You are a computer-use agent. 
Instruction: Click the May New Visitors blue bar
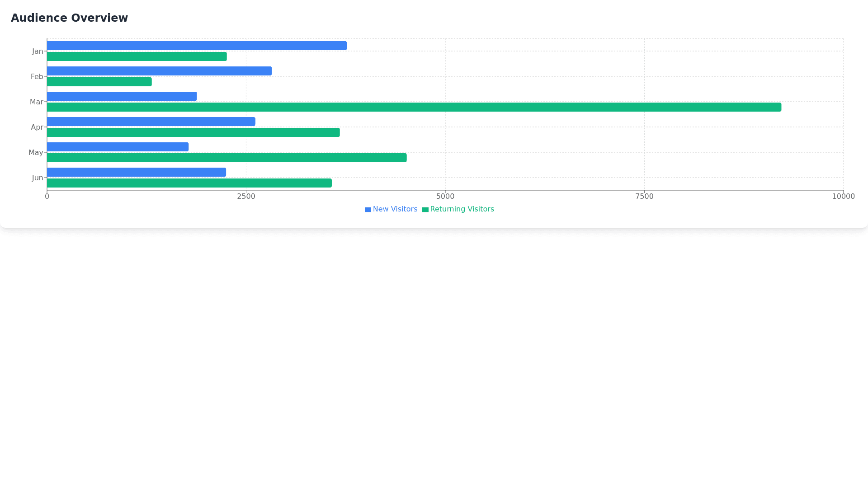118,147
